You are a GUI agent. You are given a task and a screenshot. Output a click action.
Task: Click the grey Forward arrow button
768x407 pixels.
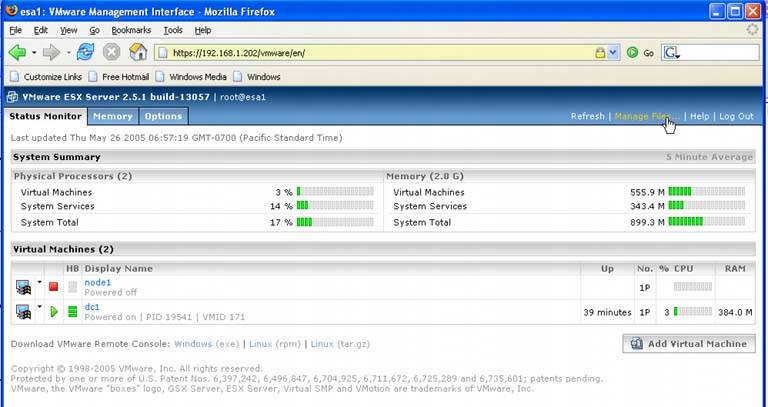coord(51,52)
